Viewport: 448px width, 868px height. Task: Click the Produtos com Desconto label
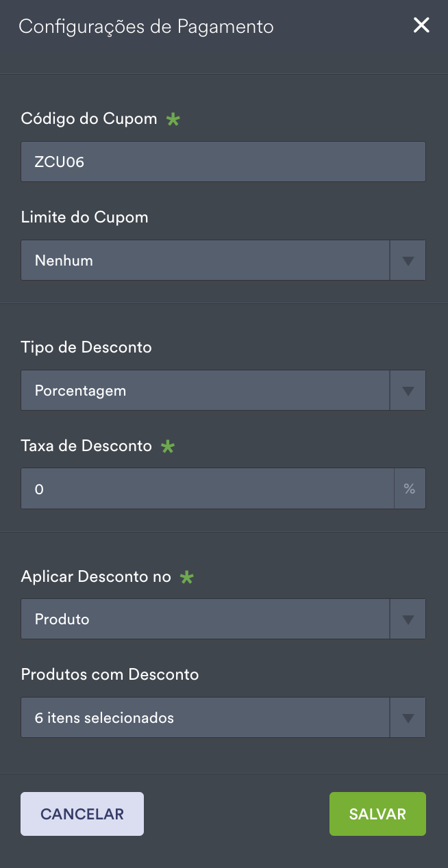click(x=110, y=675)
